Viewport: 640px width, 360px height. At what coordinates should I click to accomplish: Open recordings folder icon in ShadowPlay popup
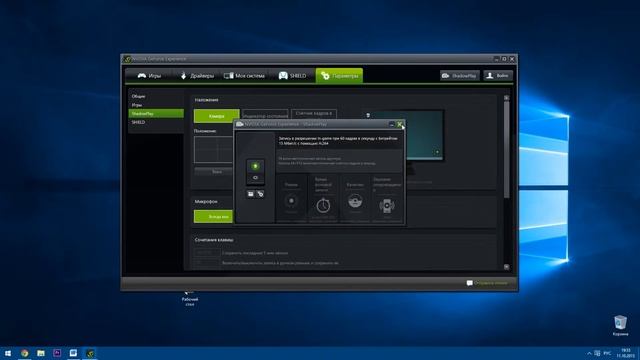coord(251,194)
